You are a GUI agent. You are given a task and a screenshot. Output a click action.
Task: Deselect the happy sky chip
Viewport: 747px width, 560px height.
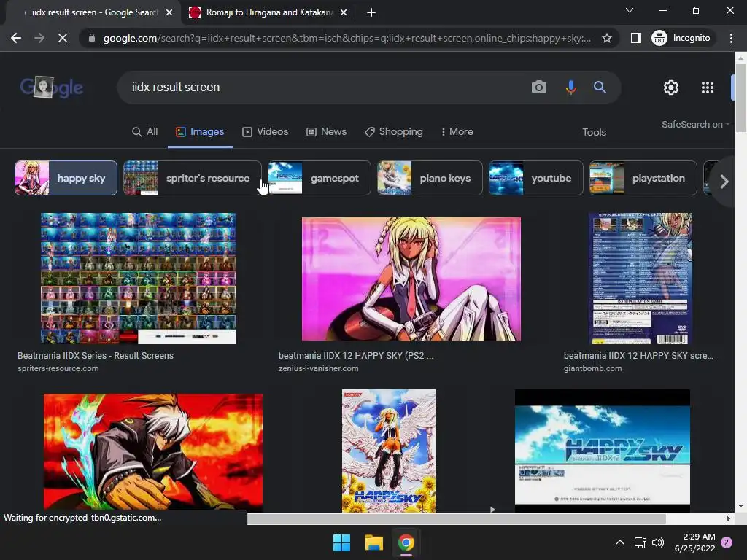(66, 178)
